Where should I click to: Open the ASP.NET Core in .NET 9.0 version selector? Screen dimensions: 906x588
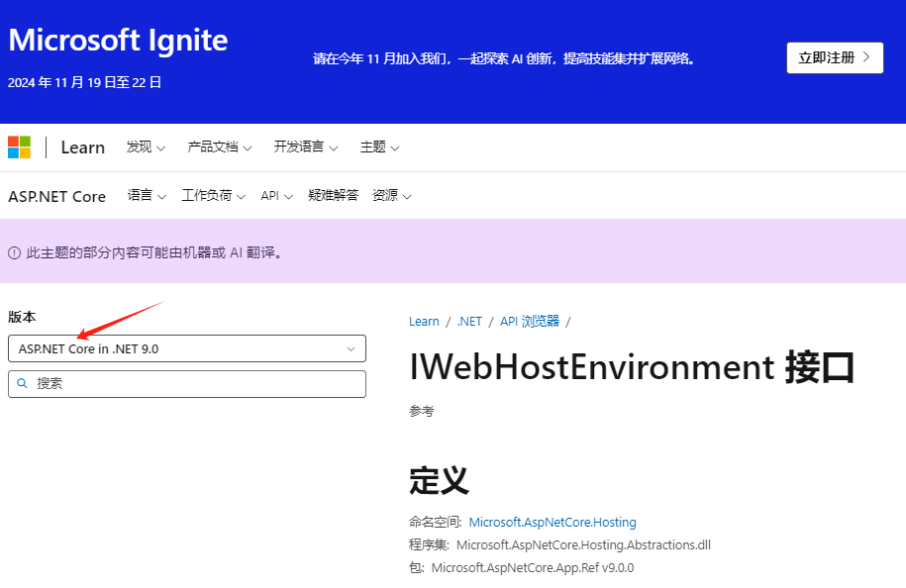[x=186, y=348]
